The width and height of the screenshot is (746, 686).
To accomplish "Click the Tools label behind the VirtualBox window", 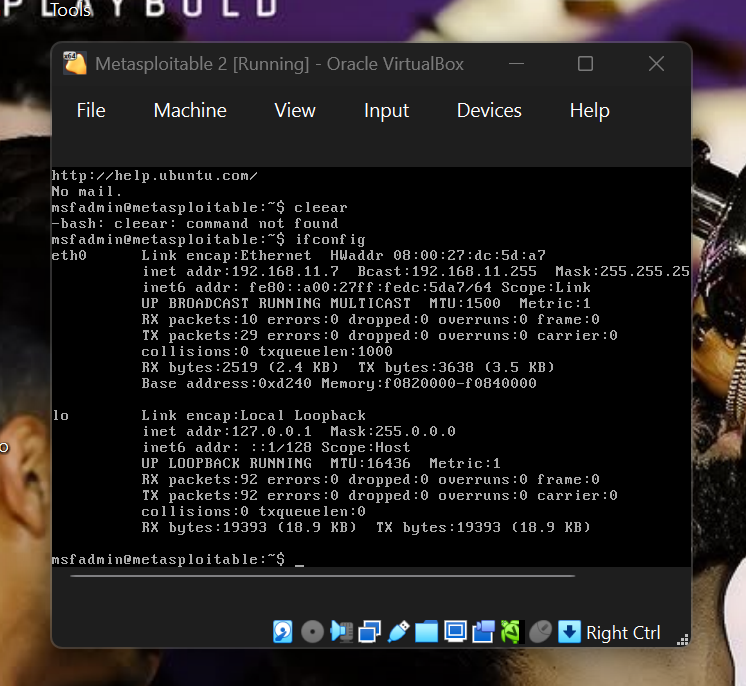I will pos(70,10).
